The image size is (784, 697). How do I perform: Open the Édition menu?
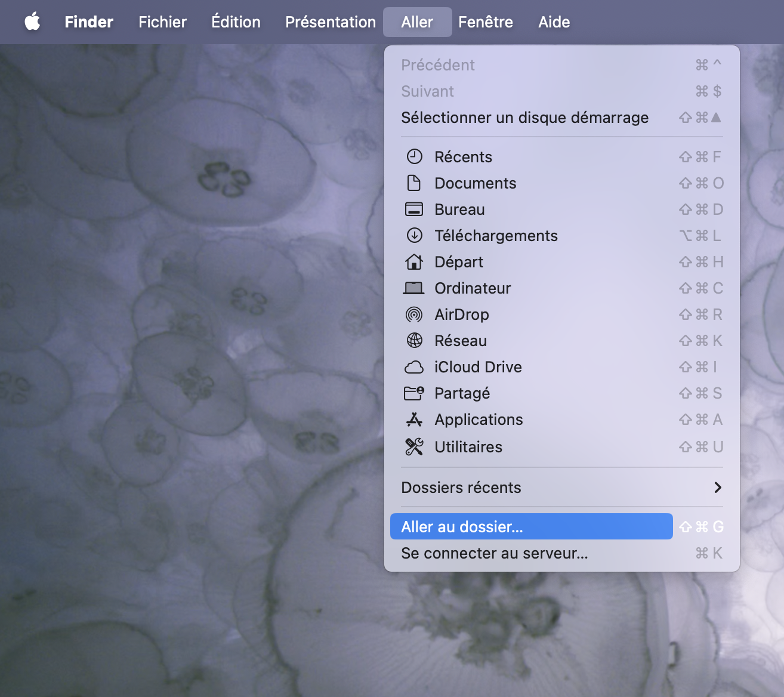click(x=236, y=22)
